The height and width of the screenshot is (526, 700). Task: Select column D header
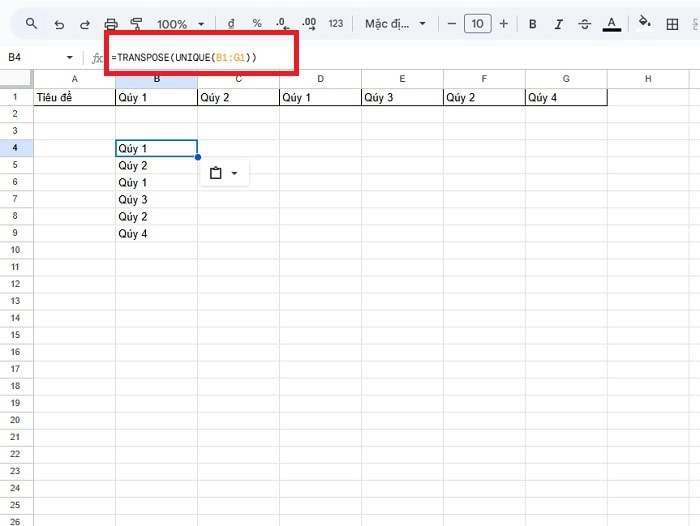point(321,79)
